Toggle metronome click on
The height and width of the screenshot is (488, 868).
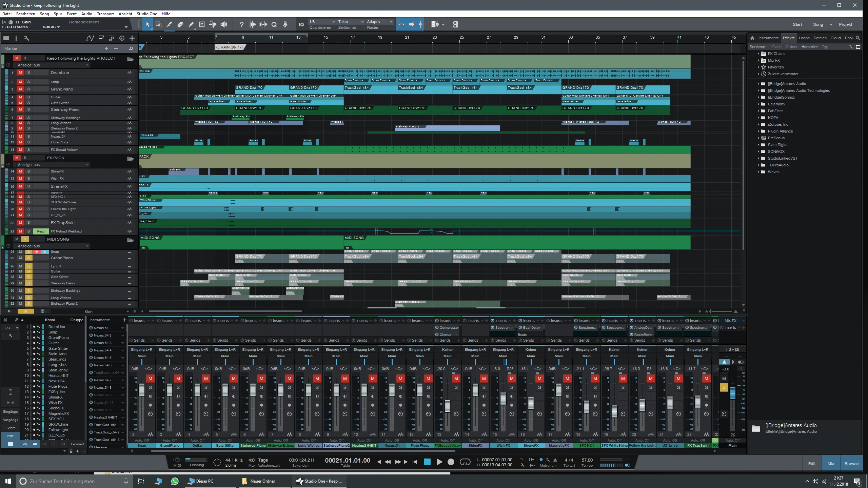tap(555, 460)
